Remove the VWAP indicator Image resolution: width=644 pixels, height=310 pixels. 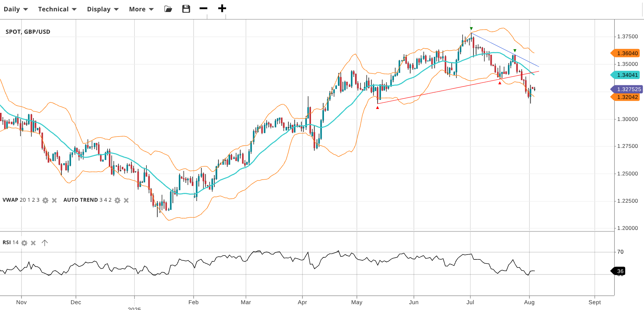54,200
